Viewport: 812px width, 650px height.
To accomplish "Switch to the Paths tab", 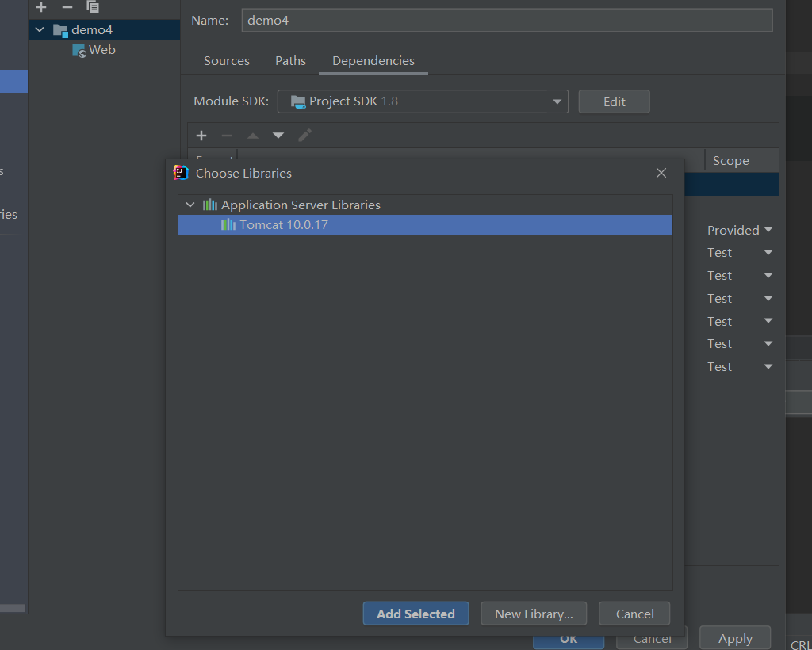I will coord(290,60).
